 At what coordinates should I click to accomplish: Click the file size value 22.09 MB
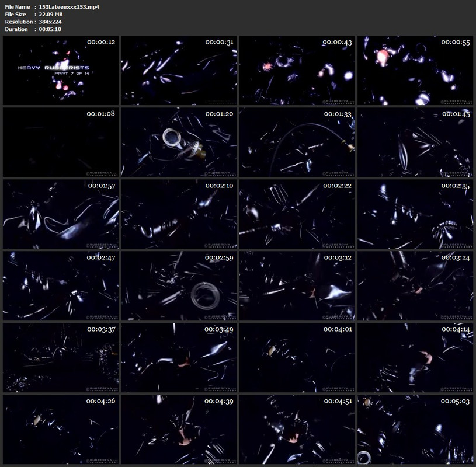(51, 14)
